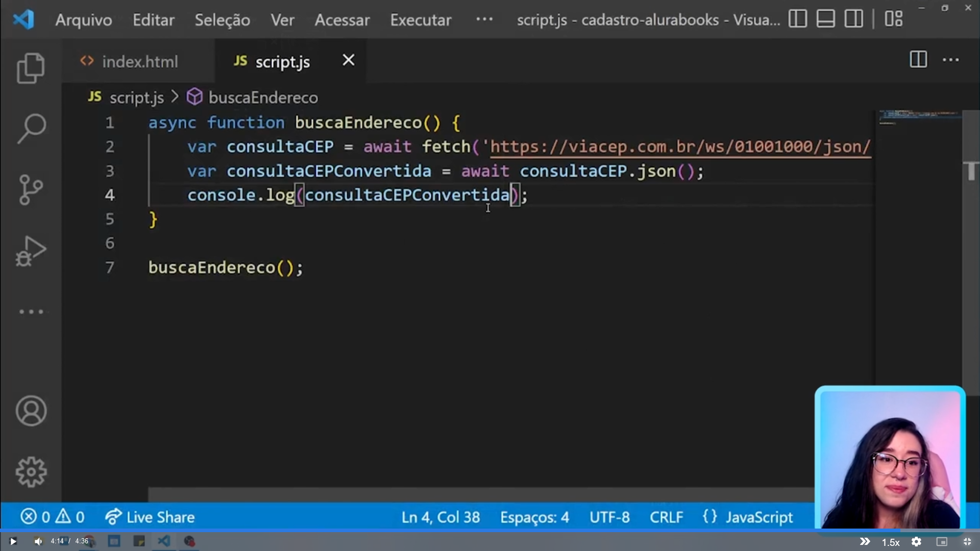Click the CRLF line ending indicator
980x551 pixels.
[x=666, y=517]
